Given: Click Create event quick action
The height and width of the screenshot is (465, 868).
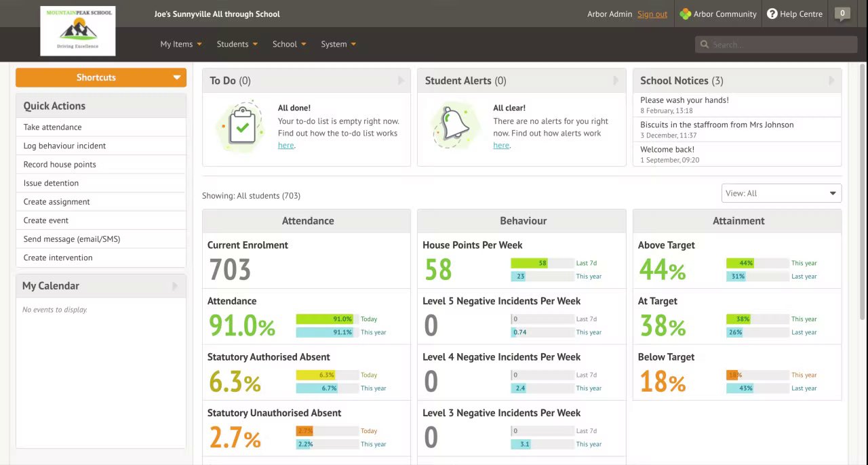Looking at the screenshot, I should click(101, 220).
